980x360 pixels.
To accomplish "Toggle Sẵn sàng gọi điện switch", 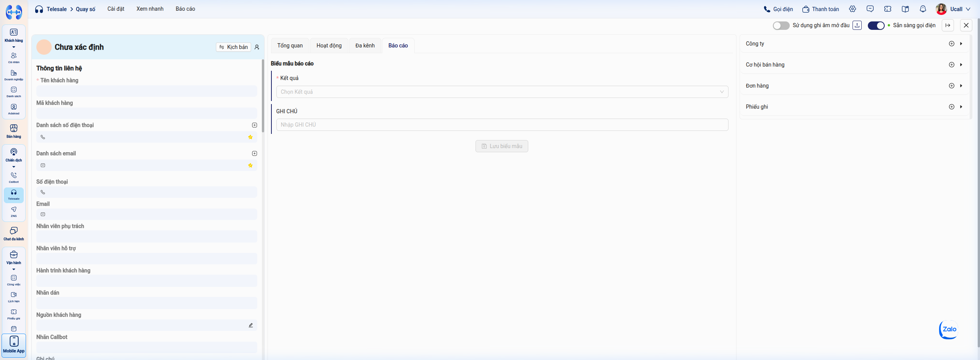I will click(x=876, y=25).
